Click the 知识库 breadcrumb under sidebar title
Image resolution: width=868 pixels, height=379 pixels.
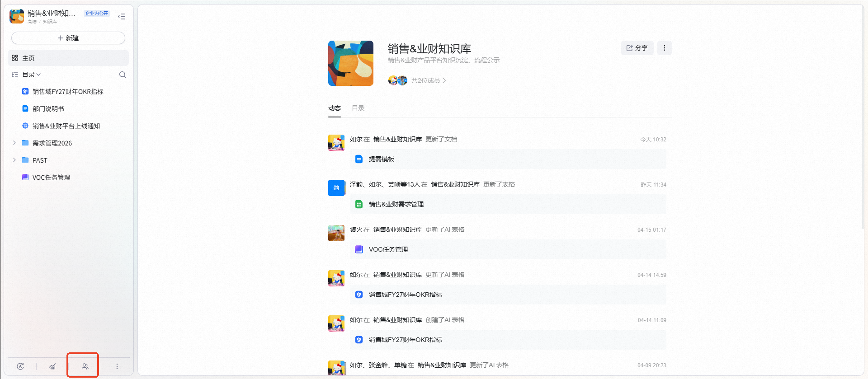point(50,22)
